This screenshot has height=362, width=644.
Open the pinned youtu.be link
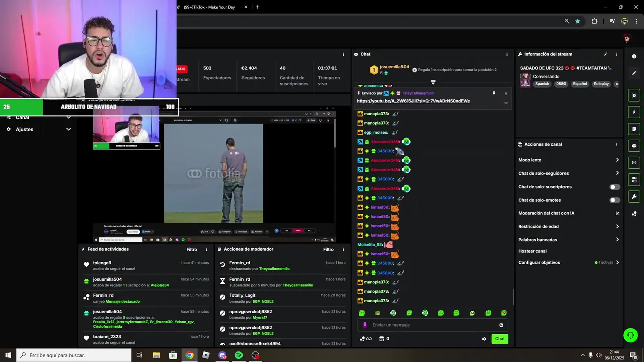click(x=414, y=101)
